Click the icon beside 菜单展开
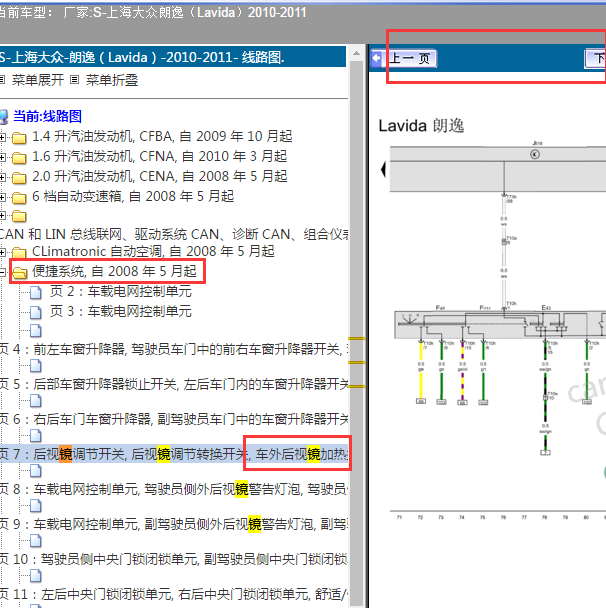Screen dimensions: 606x608 pos(2,80)
